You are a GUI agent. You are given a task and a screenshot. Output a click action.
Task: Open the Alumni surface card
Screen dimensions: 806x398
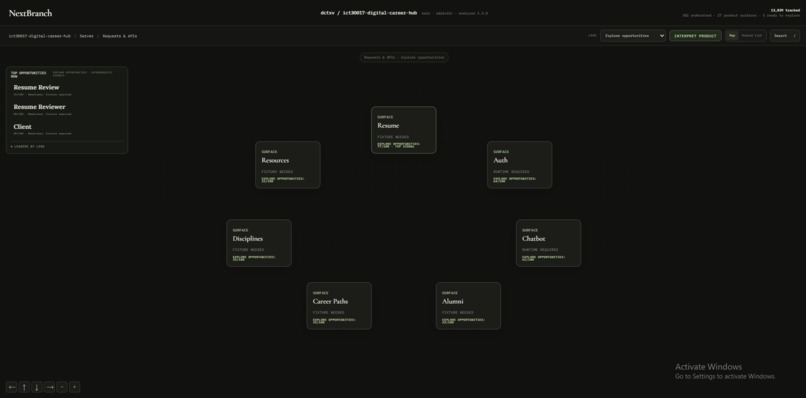coord(468,306)
